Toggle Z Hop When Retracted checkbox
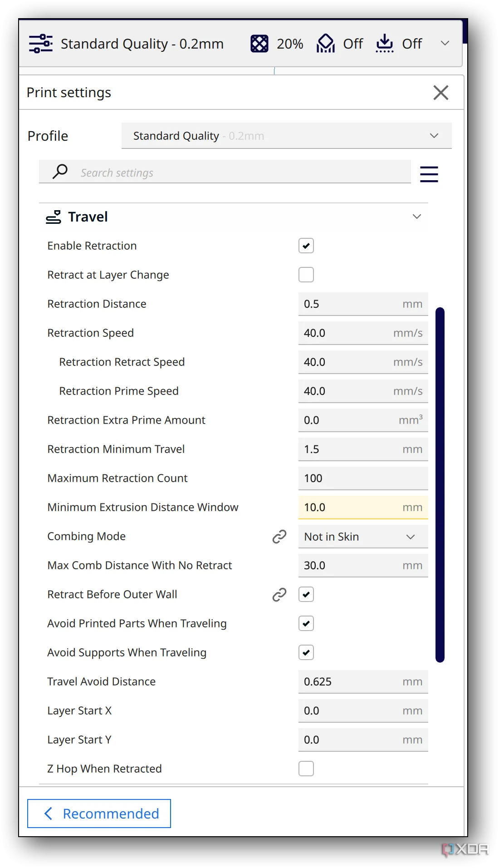The width and height of the screenshot is (499, 868). [306, 769]
